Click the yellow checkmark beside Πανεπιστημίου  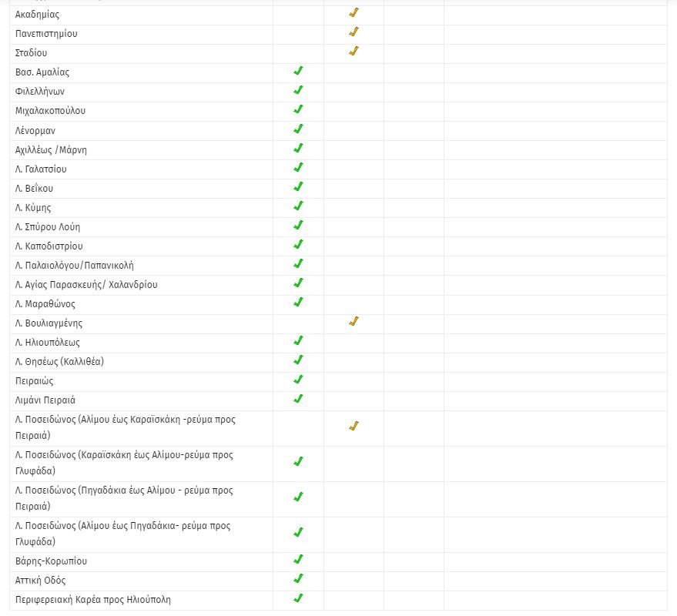[354, 32]
